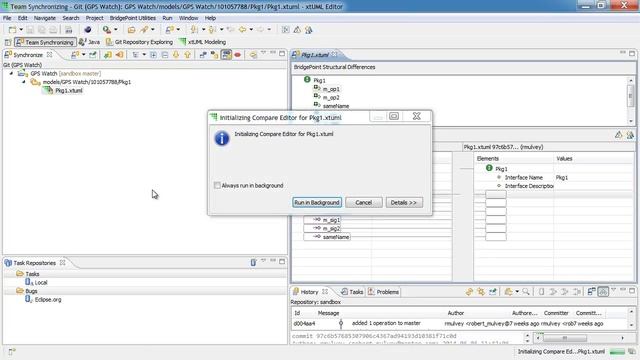Viewport: 640px width, 360px height.
Task: Open the Window menu
Action: pos(189,18)
